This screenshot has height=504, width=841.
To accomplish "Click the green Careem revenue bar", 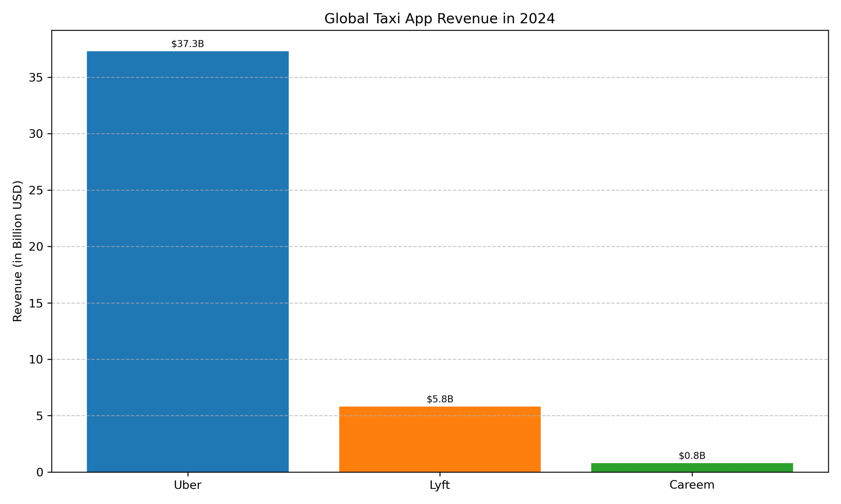I will pos(692,467).
